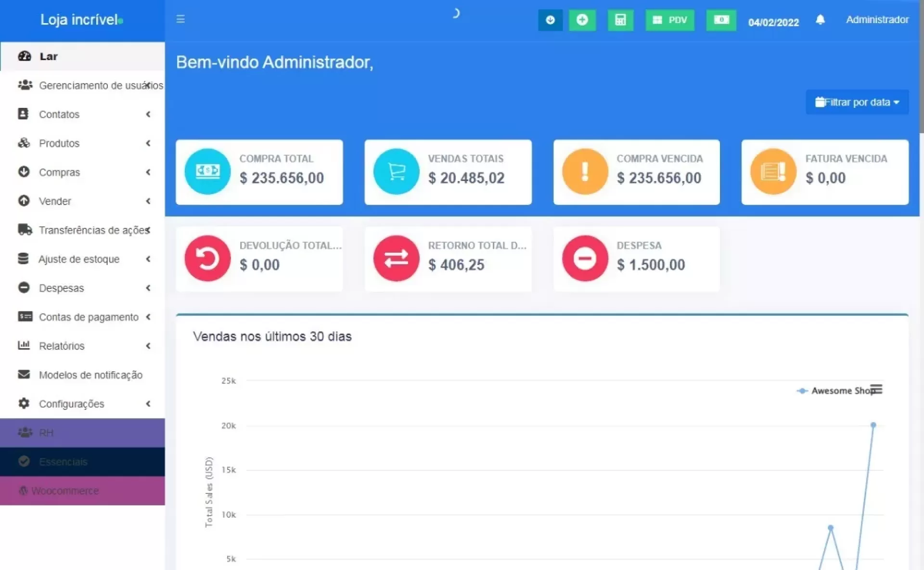This screenshot has width=924, height=570.
Task: Open the chart hamburger context menu
Action: click(876, 389)
